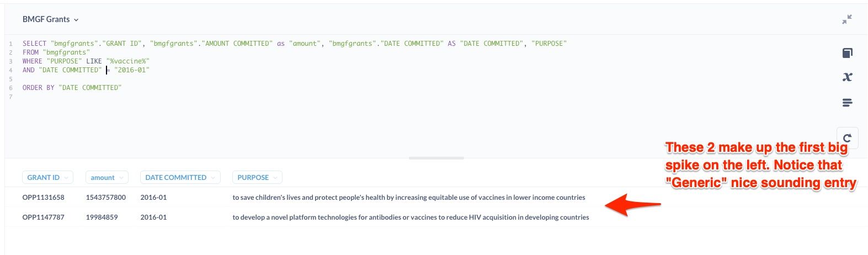Open the SQL snippets lines icon
This screenshot has height=255, width=868.
(x=848, y=103)
